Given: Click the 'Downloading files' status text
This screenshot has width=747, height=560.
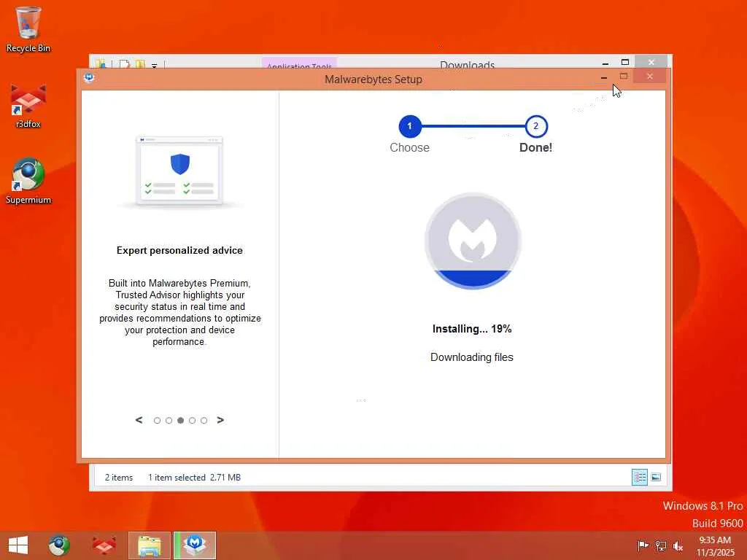Looking at the screenshot, I should pos(472,357).
